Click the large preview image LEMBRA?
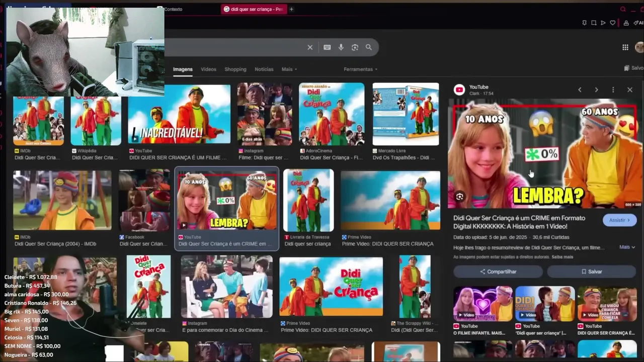Viewport: 644px width, 362px height. coord(545,153)
